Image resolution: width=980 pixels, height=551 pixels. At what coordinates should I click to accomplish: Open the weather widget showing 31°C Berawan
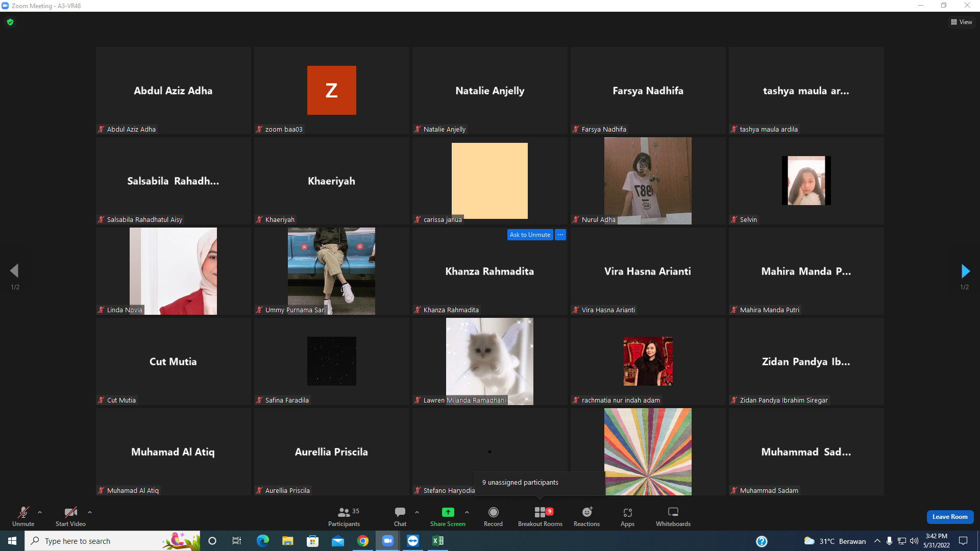point(835,541)
